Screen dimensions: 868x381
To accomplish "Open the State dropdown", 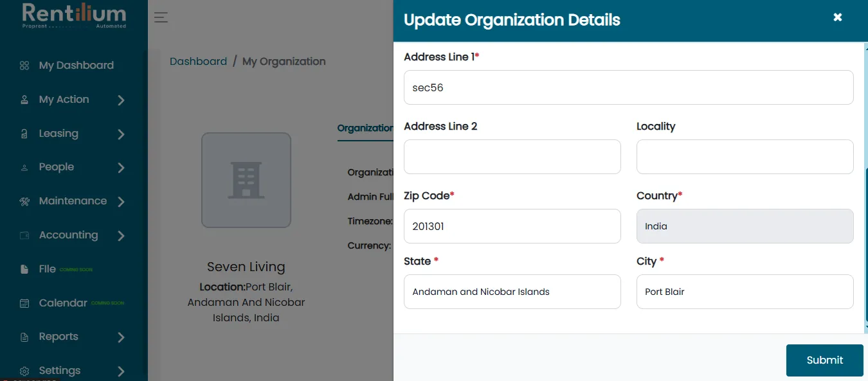I will point(512,292).
